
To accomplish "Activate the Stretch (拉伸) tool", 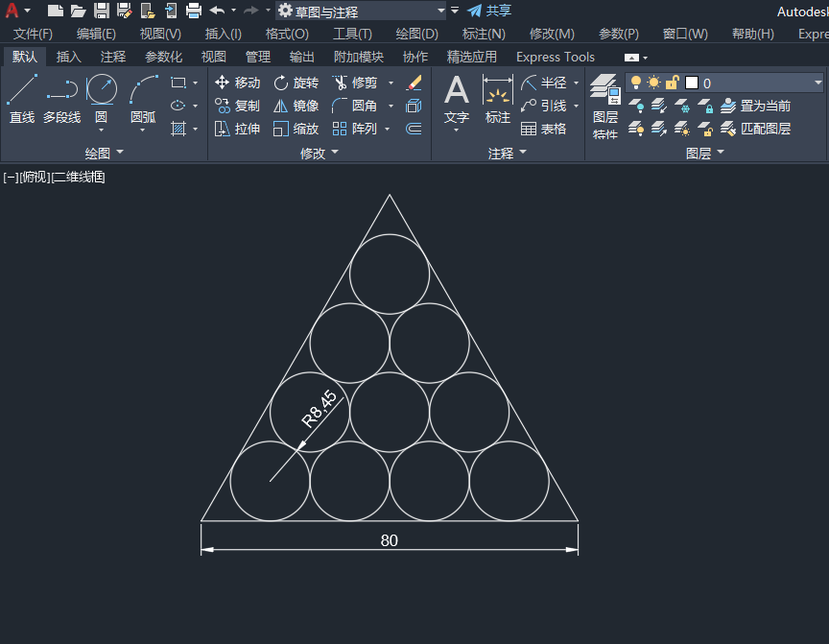I will [237, 129].
